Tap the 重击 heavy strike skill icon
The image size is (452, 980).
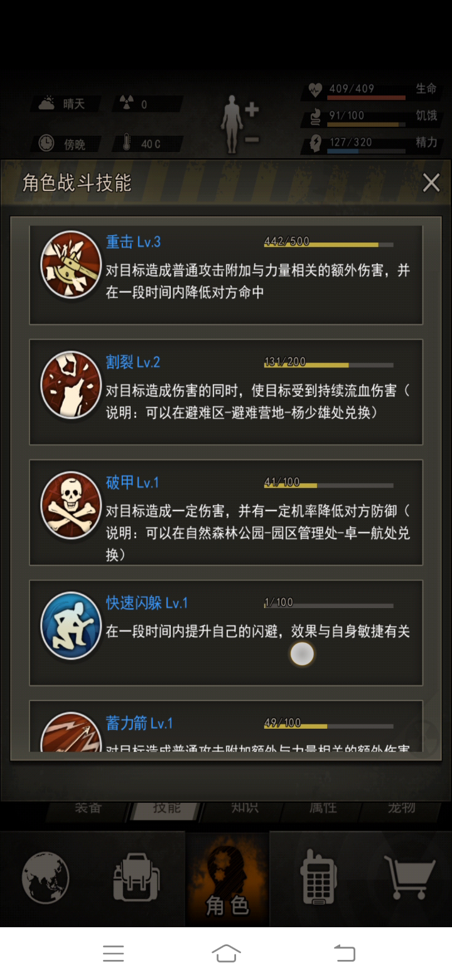(71, 265)
